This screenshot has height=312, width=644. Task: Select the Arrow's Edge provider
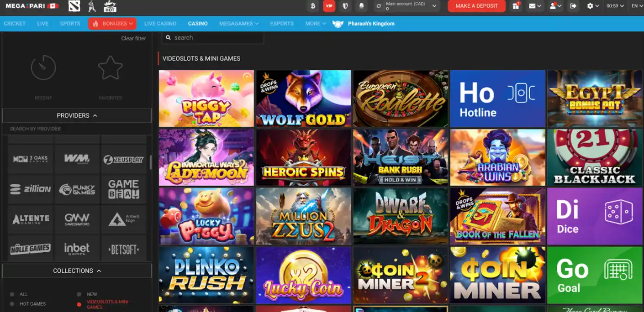[x=124, y=219]
